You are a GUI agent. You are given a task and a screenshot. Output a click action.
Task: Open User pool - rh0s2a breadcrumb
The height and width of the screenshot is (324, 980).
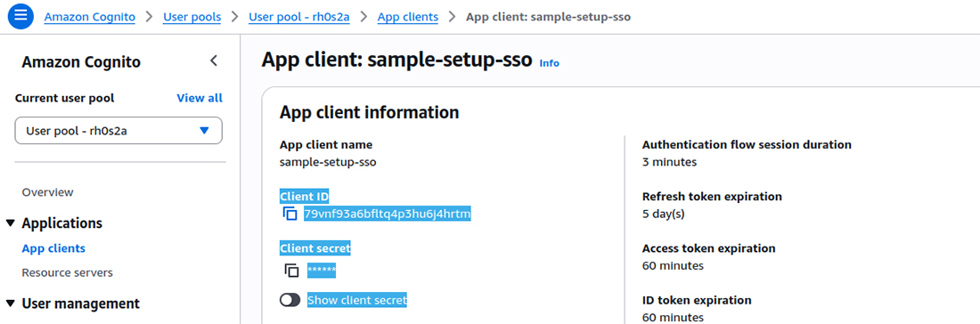(x=298, y=17)
